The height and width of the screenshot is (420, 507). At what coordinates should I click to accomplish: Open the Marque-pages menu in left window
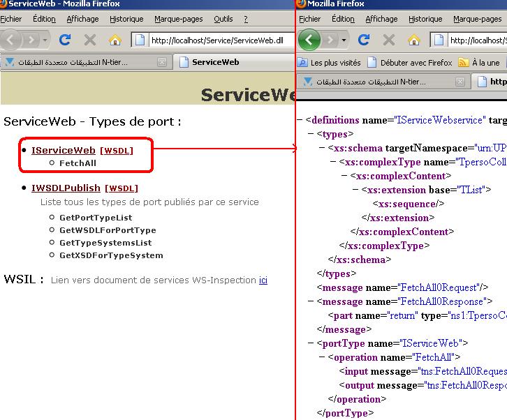(179, 19)
